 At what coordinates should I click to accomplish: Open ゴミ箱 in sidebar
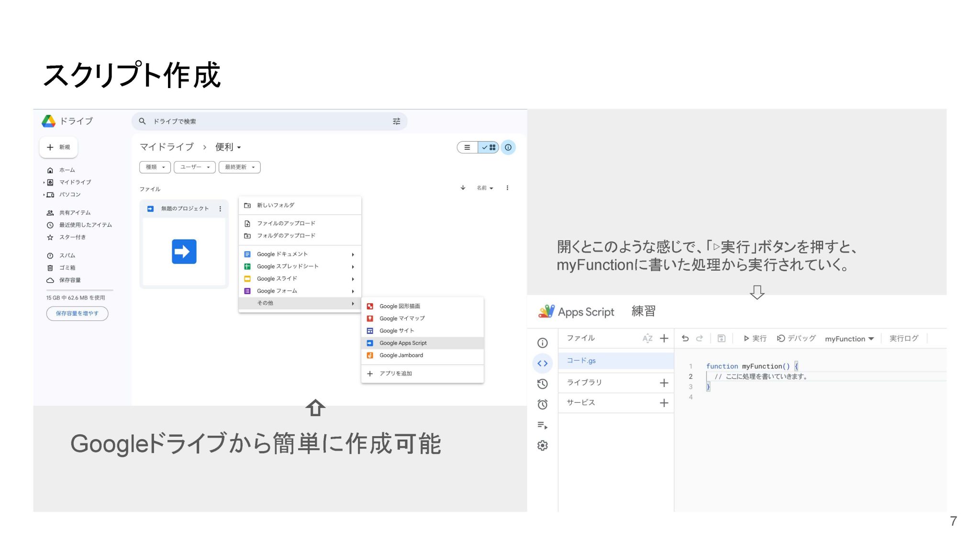pyautogui.click(x=61, y=268)
